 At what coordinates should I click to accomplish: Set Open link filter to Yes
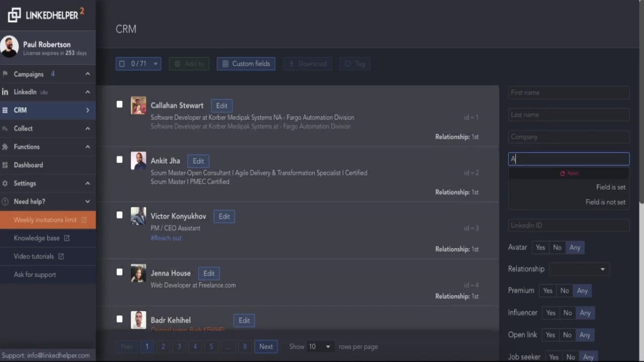coord(550,335)
